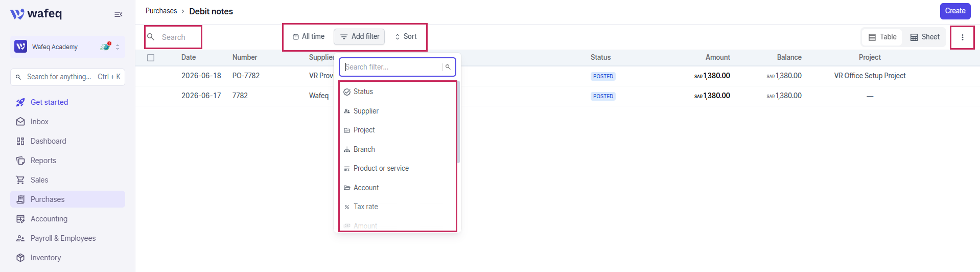
Task: Go to Purchases breadcrumb link
Action: pyautogui.click(x=161, y=11)
